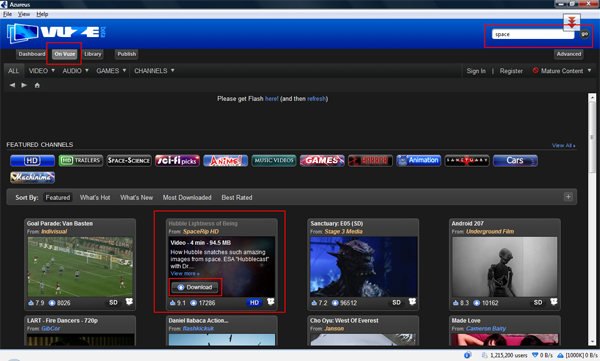Image resolution: width=600 pixels, height=361 pixels.
Task: Open the Underground Film publisher link
Action: [490, 232]
